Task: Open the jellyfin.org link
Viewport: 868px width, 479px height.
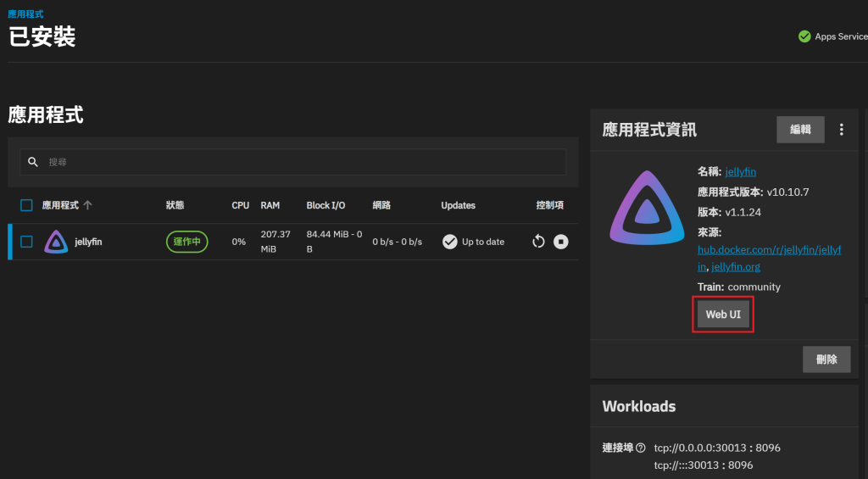Action: tap(736, 267)
